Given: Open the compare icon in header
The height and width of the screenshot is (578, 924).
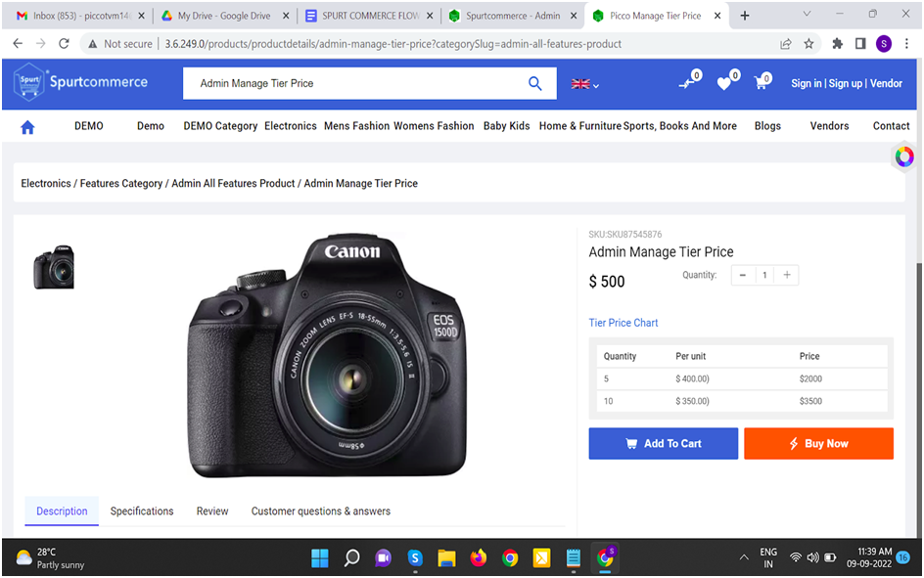Looking at the screenshot, I should point(686,83).
